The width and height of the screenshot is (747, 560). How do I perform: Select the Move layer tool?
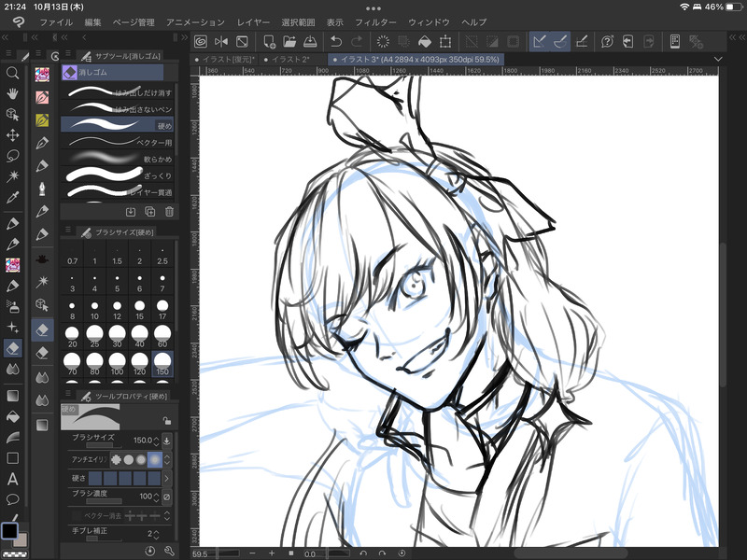pyautogui.click(x=12, y=135)
